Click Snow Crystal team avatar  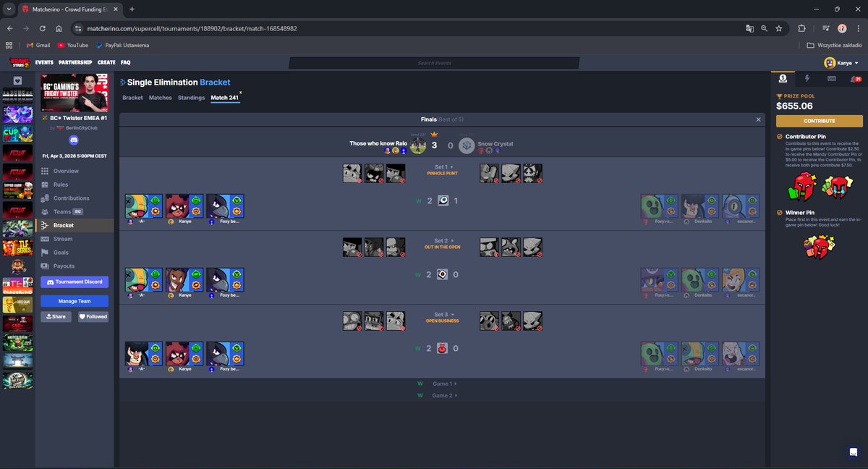point(467,145)
